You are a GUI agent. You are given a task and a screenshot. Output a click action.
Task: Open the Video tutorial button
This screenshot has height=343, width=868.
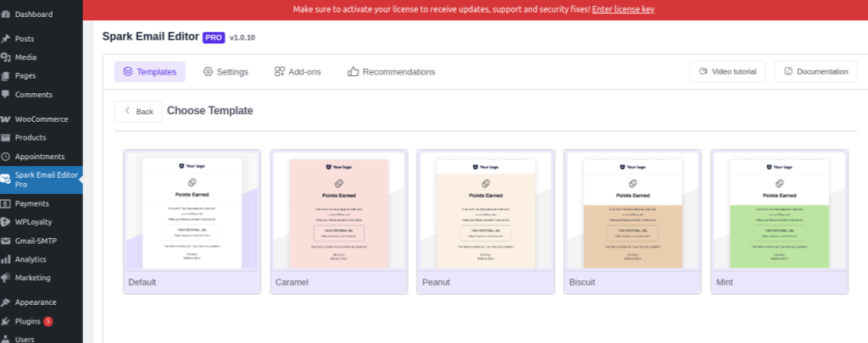click(727, 71)
